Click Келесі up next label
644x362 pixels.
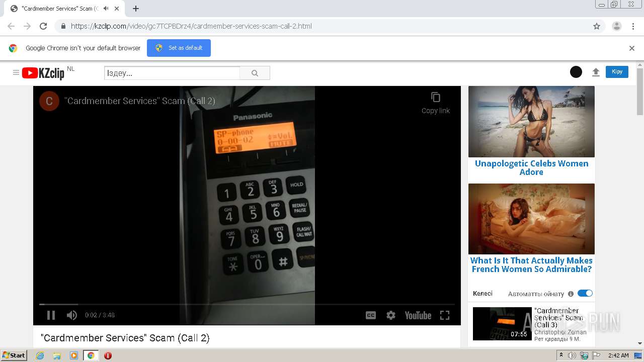[x=482, y=294]
